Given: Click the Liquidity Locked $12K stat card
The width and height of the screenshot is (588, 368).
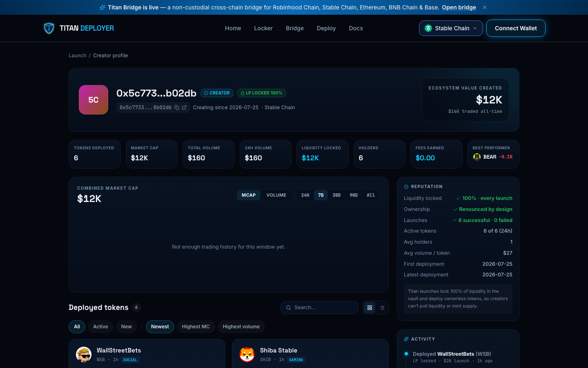Looking at the screenshot, I should coord(323,154).
